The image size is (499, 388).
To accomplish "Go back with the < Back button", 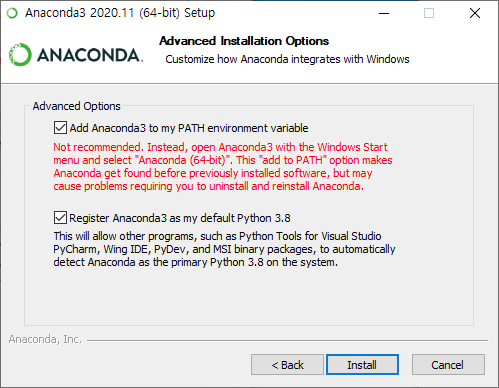I will point(287,365).
